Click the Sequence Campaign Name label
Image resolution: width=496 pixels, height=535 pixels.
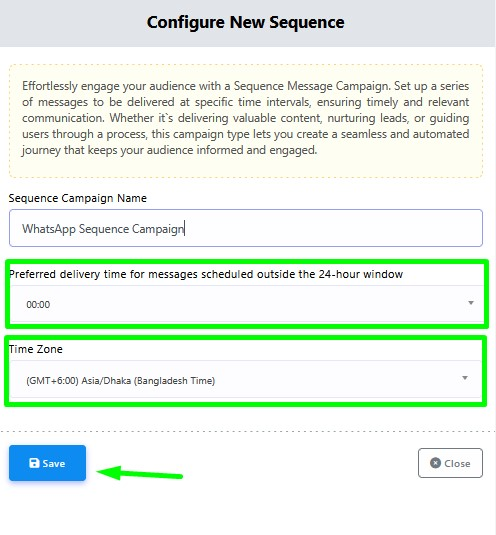click(78, 198)
